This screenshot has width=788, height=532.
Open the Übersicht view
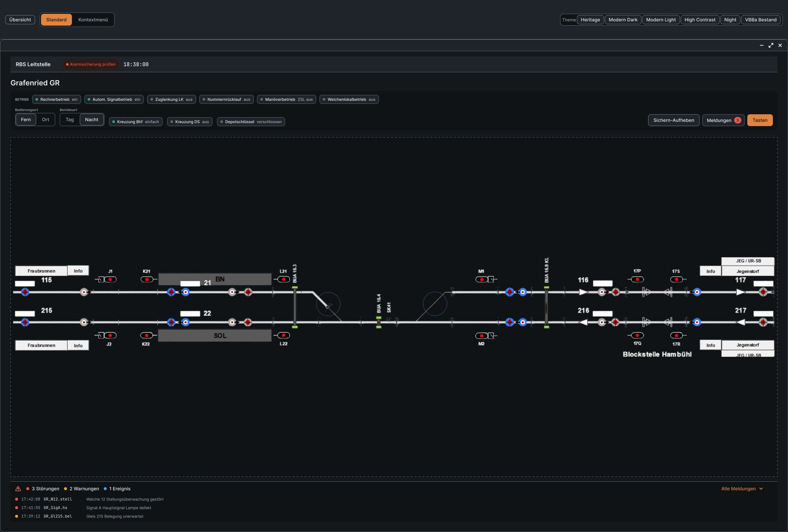[x=20, y=20]
